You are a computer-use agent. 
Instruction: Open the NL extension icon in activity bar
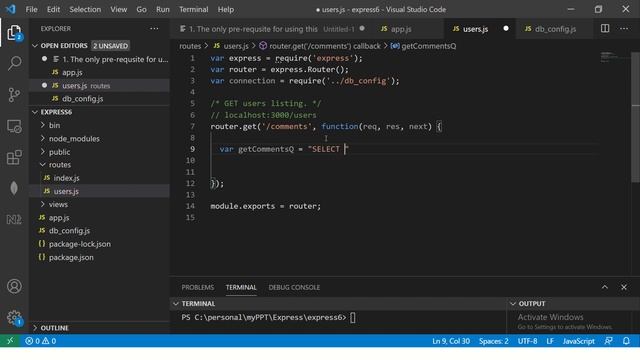coord(14,220)
